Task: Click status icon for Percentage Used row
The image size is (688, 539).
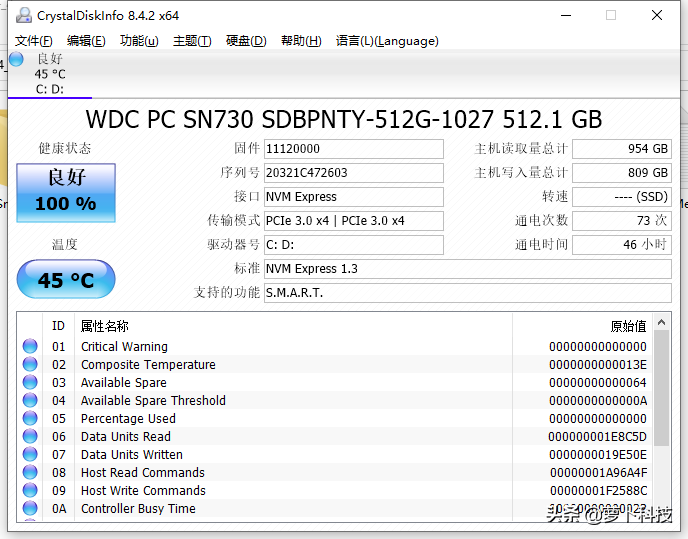Action: coord(30,418)
